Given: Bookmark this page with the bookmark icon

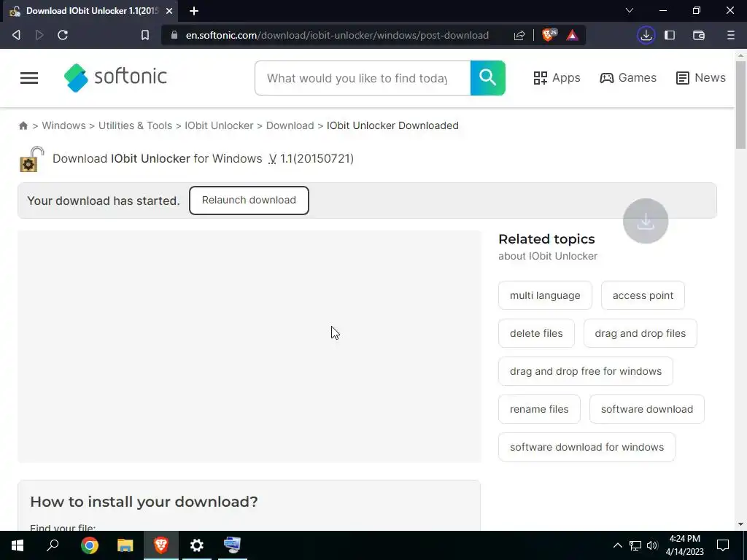Looking at the screenshot, I should point(145,35).
